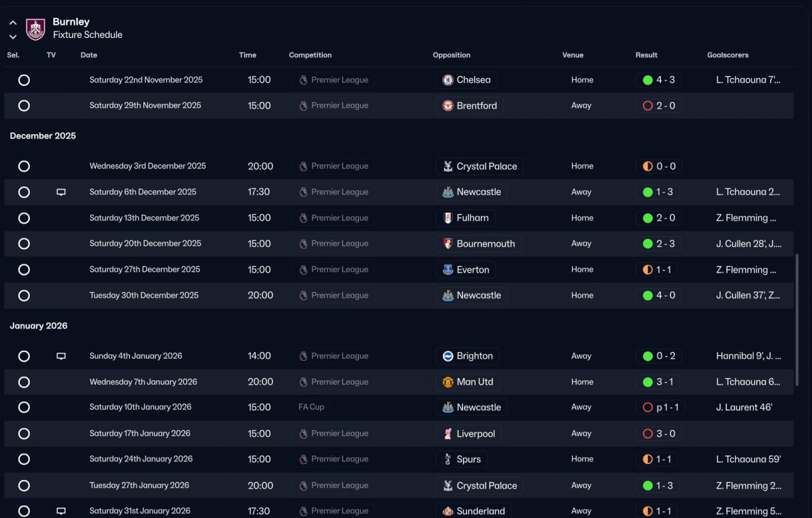812x518 pixels.
Task: Click the up chevron beside the Burnley badge
Action: click(13, 23)
